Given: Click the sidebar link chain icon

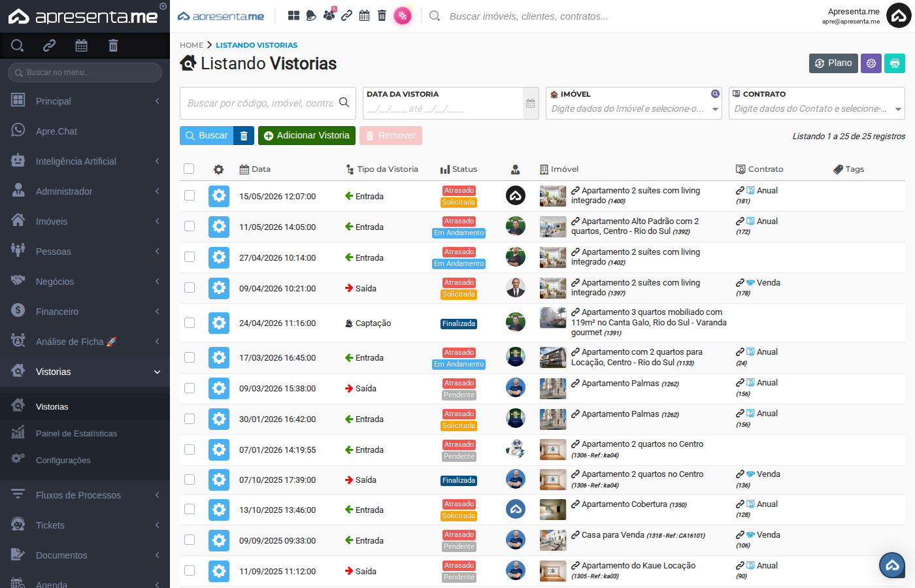Looking at the screenshot, I should click(49, 45).
